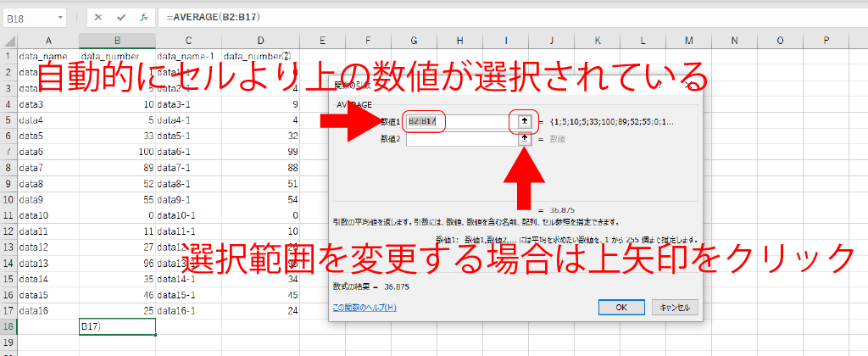Expand the Name Box dropdown arrow
868x356 pixels.
click(x=62, y=17)
